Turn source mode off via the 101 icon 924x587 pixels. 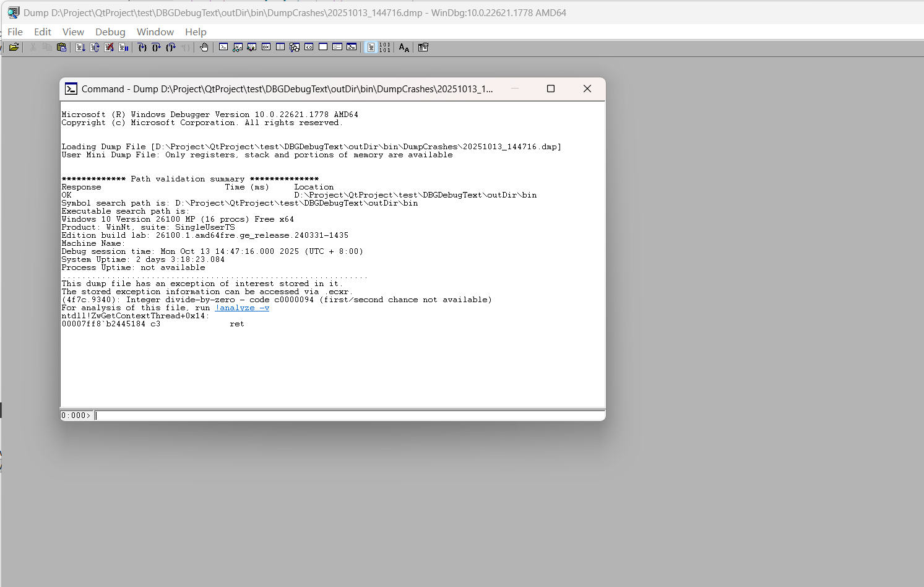(385, 47)
